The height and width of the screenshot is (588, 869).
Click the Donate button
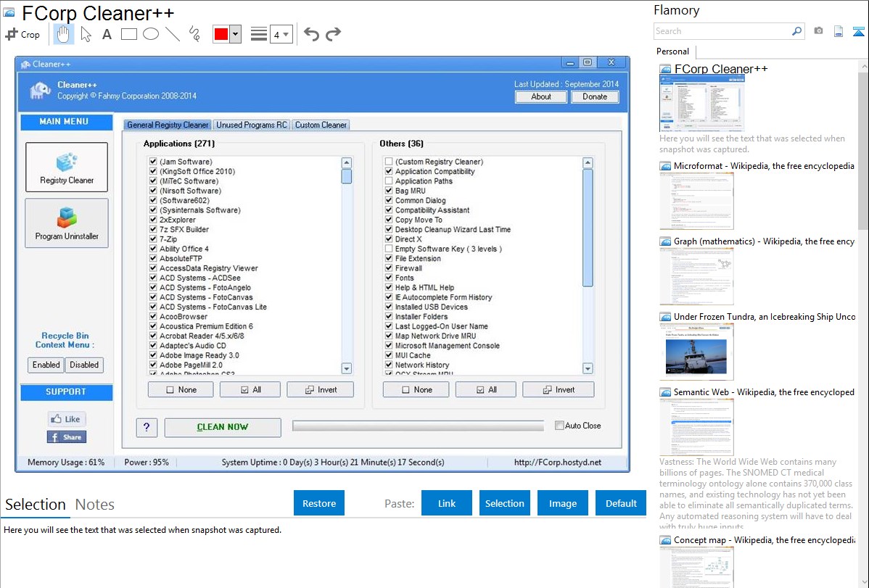click(595, 97)
